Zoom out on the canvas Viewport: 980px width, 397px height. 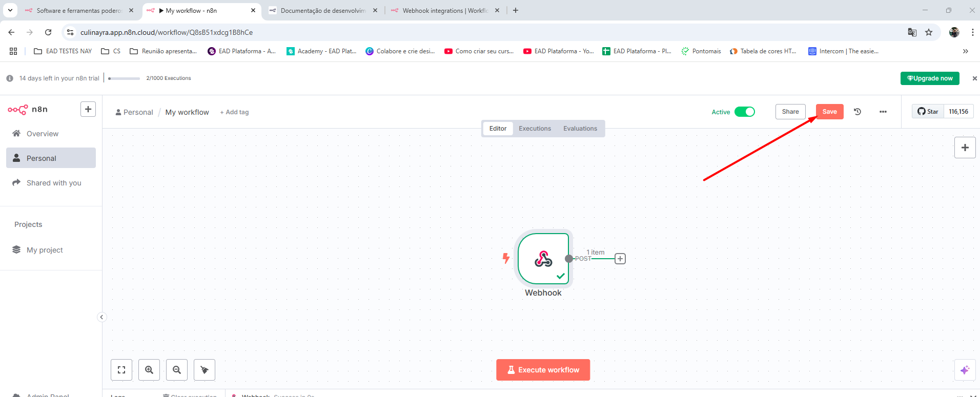click(x=177, y=370)
